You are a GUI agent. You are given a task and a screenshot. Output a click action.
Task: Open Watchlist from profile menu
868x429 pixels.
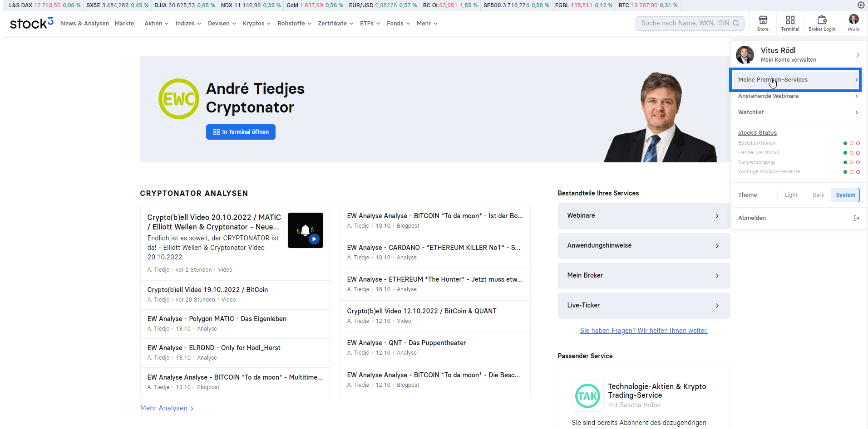pyautogui.click(x=798, y=112)
